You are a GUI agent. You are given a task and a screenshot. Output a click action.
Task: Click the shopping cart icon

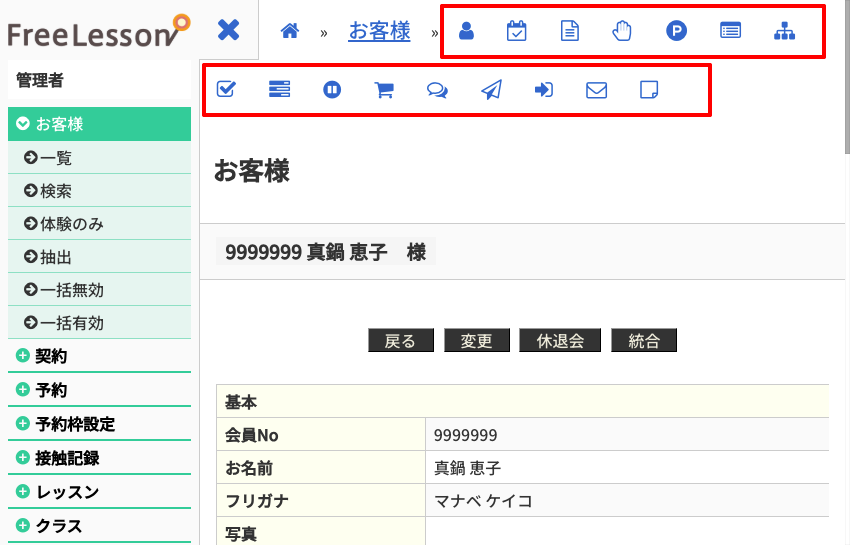point(383,90)
